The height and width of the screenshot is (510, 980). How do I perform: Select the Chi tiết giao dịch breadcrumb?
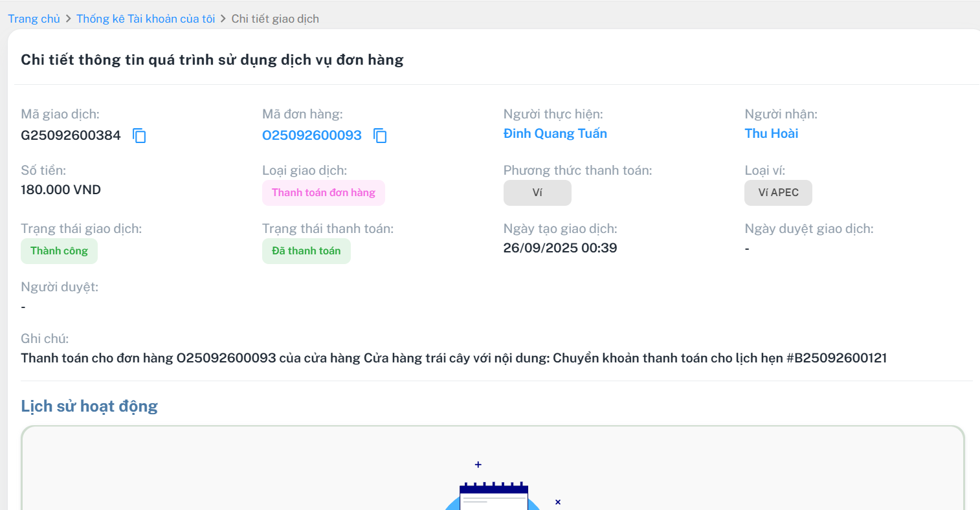(275, 19)
